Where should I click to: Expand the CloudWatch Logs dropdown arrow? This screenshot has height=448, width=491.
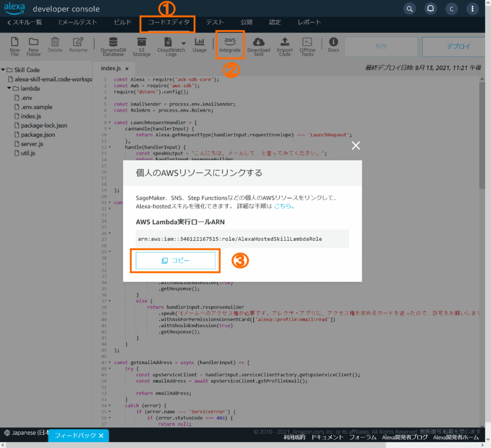point(184,43)
